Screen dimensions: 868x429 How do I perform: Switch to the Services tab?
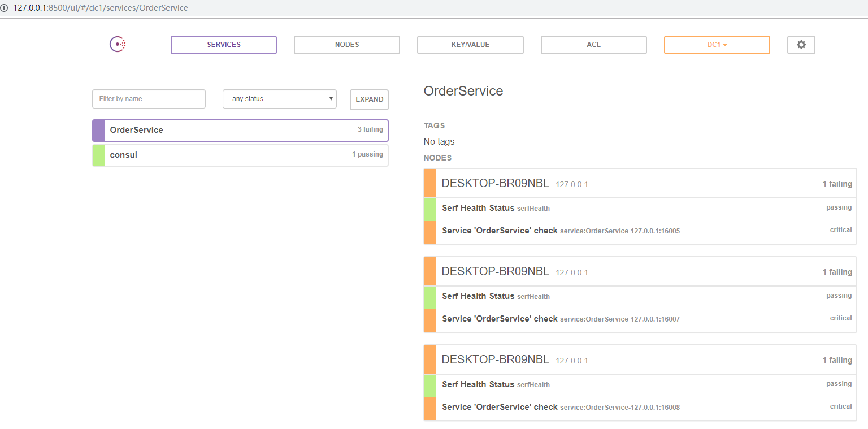tap(224, 45)
